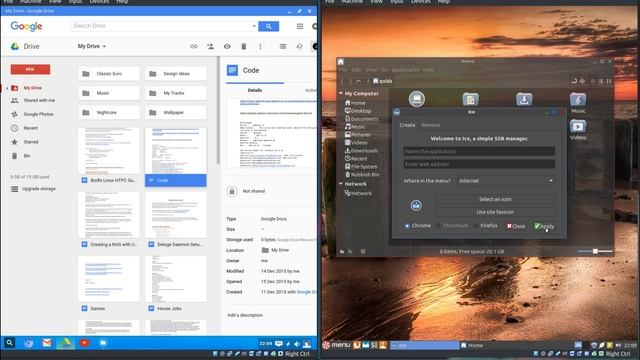Click the Close button in Ice
This screenshot has height=360, width=640.
516,226
